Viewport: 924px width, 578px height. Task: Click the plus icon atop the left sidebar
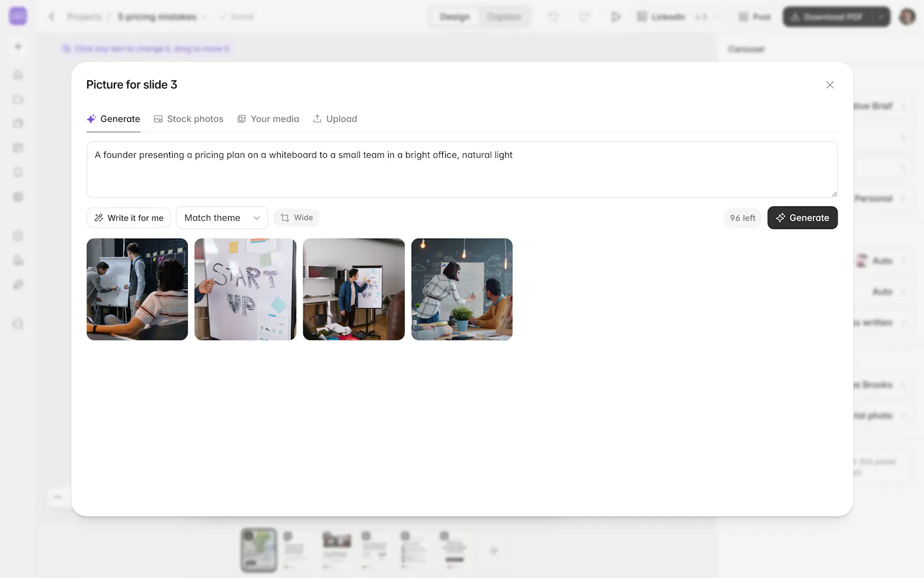(x=18, y=46)
